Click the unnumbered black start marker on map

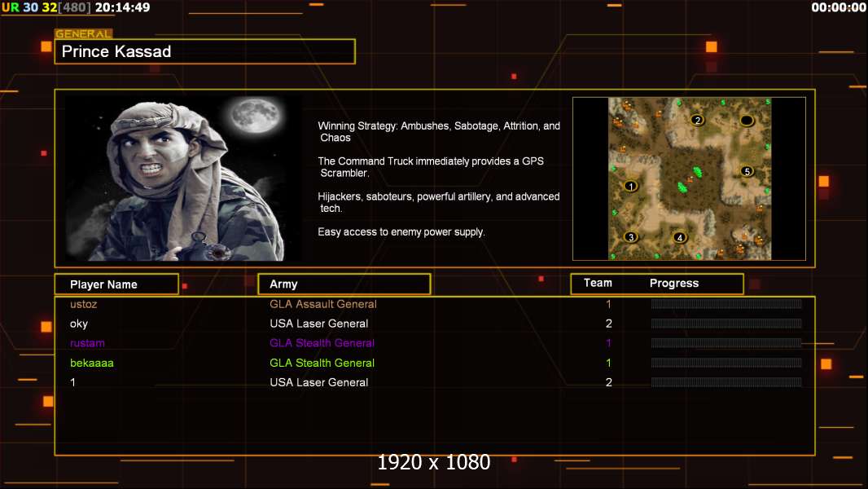pos(747,120)
